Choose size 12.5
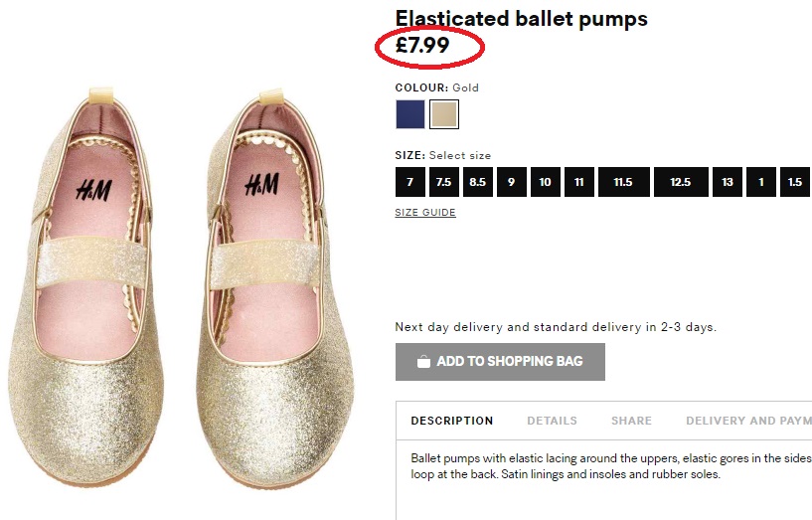812x520 pixels. (680, 182)
